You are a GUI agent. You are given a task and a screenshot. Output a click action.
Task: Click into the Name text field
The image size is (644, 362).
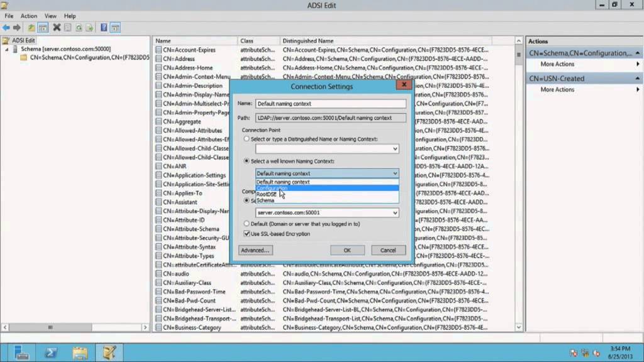point(331,104)
